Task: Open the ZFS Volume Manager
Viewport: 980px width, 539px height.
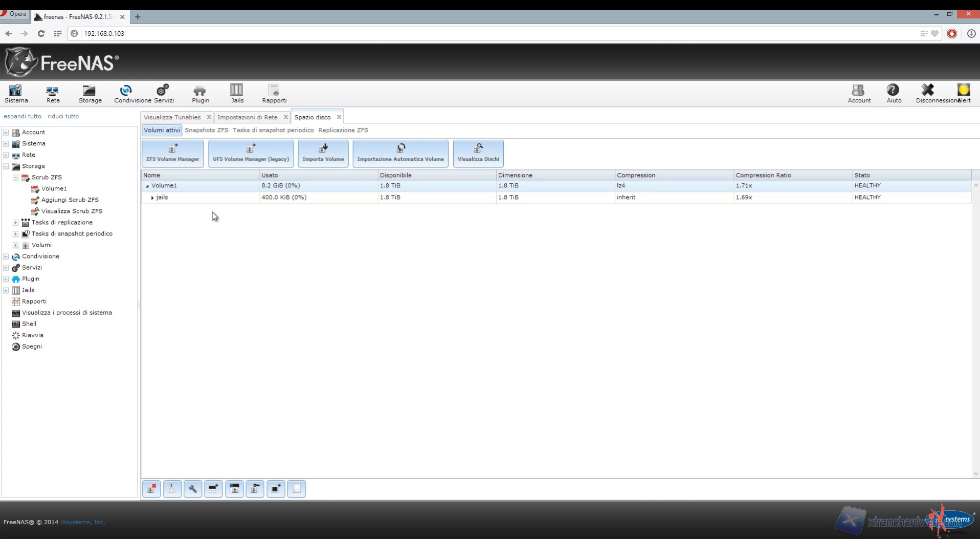Action: [172, 154]
